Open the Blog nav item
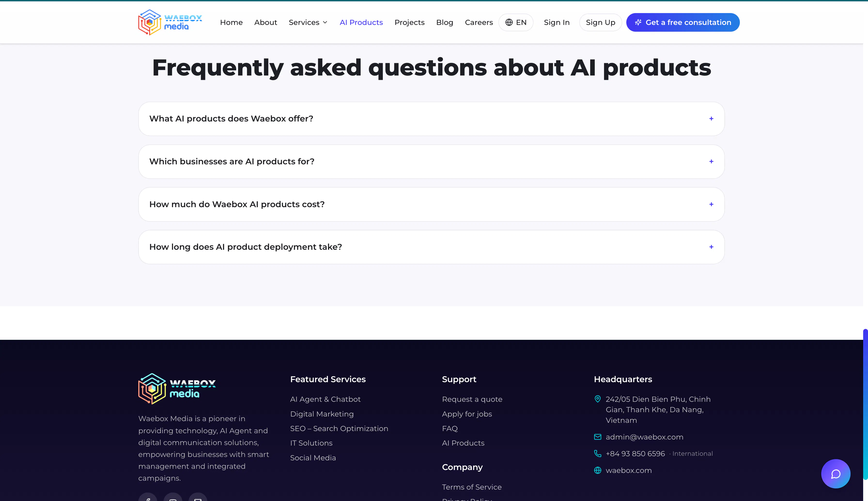 tap(444, 22)
